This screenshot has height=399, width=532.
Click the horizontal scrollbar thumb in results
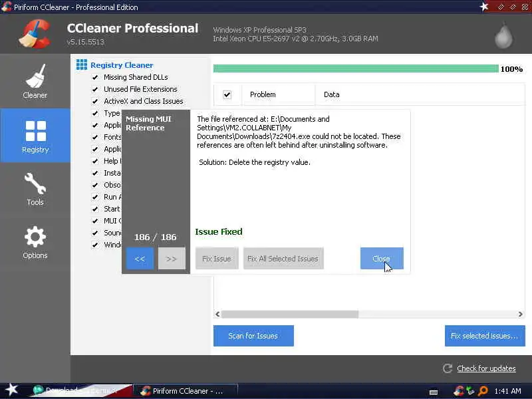click(x=290, y=314)
